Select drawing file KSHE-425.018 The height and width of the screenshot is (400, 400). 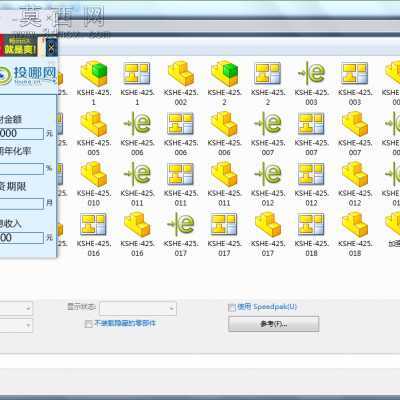pyautogui.click(x=311, y=234)
